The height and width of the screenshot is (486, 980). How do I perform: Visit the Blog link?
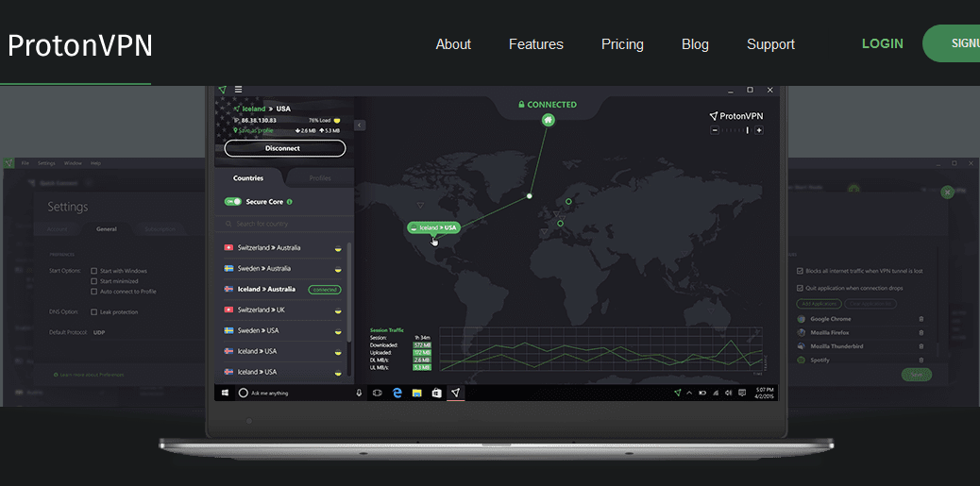click(695, 44)
